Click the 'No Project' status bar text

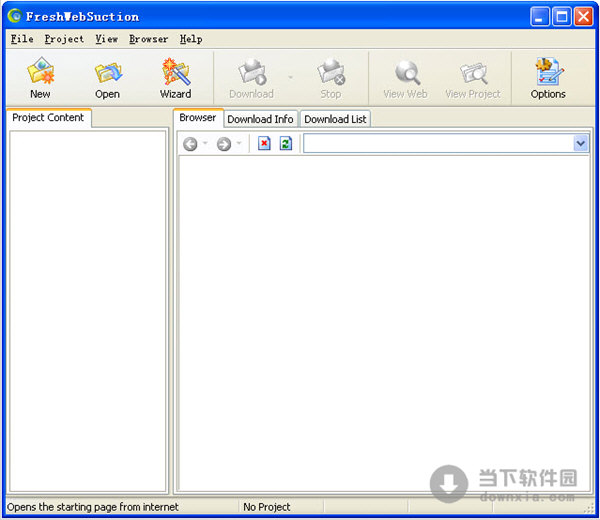(267, 507)
